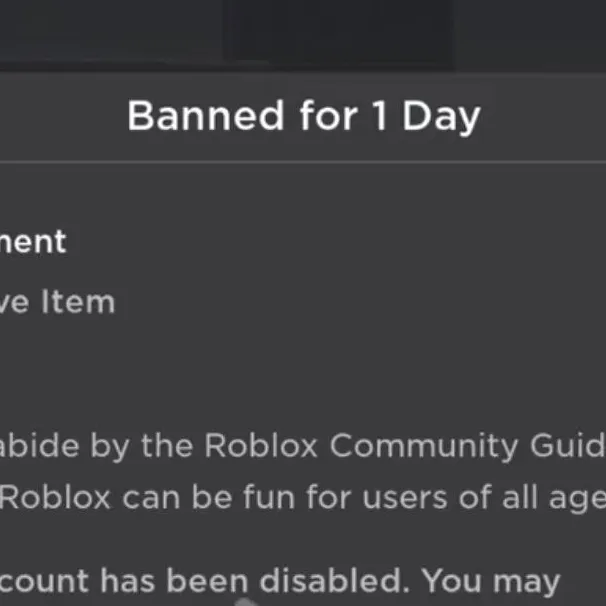Viewport: 606px width, 606px height.
Task: Click the 'Banned for 1 Day' heading
Action: pyautogui.click(x=303, y=116)
